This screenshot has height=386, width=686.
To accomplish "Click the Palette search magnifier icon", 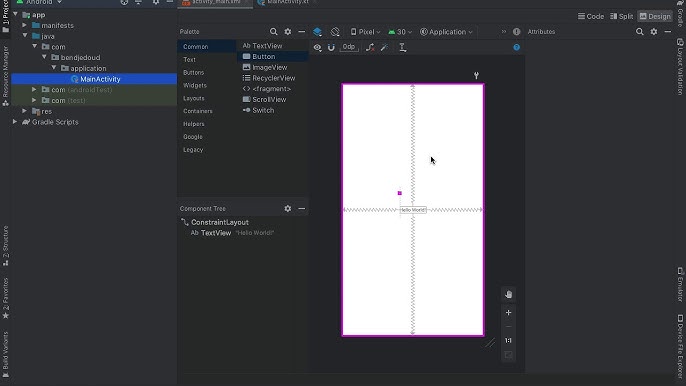I will (273, 32).
